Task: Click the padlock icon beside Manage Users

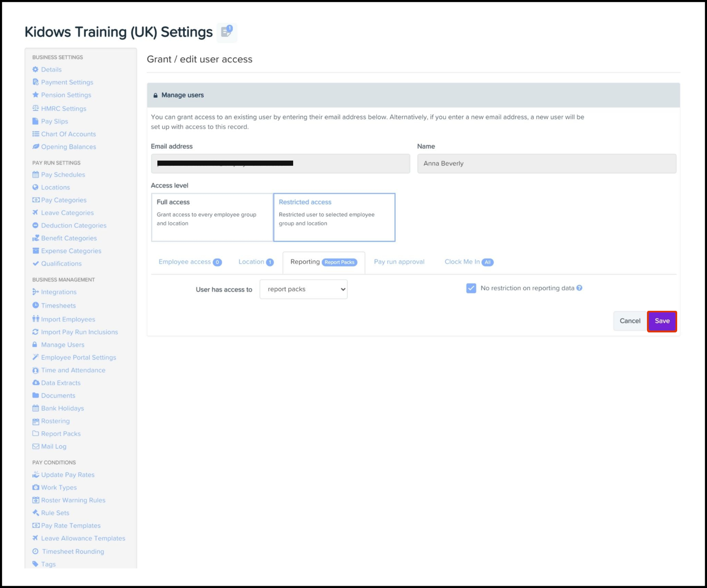Action: click(x=35, y=344)
